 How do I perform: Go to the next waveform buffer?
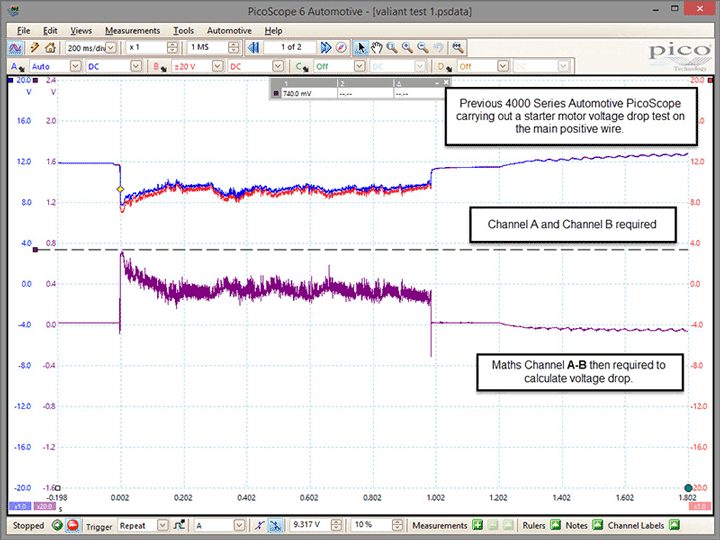pos(326,47)
